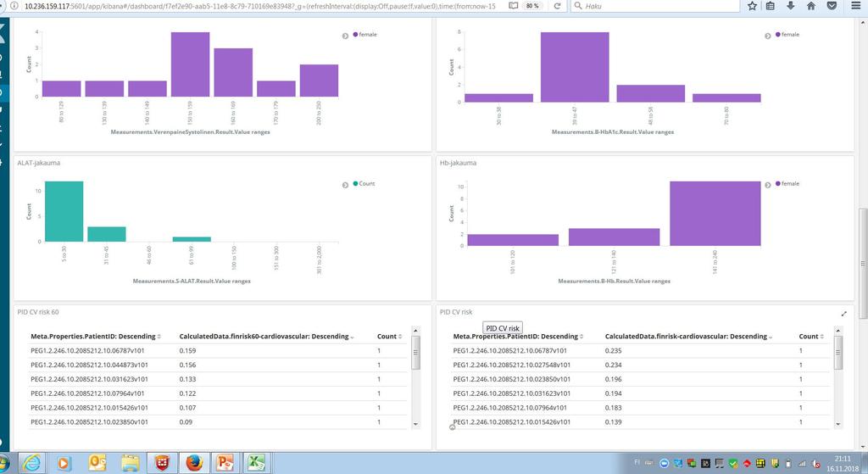Click the page scrollbar up arrow
This screenshot has width=868, height=474.
(862, 22)
